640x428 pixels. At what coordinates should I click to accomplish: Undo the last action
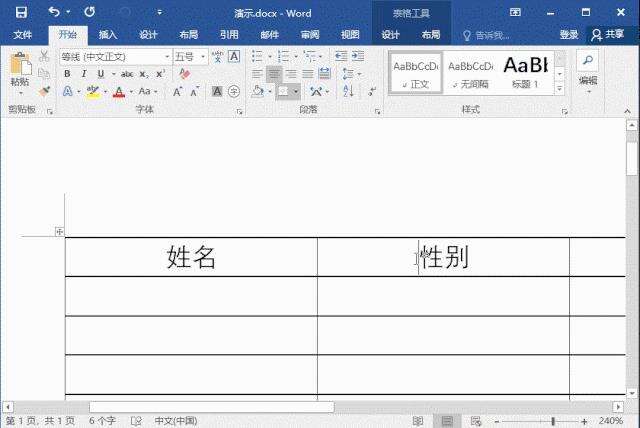(x=54, y=12)
